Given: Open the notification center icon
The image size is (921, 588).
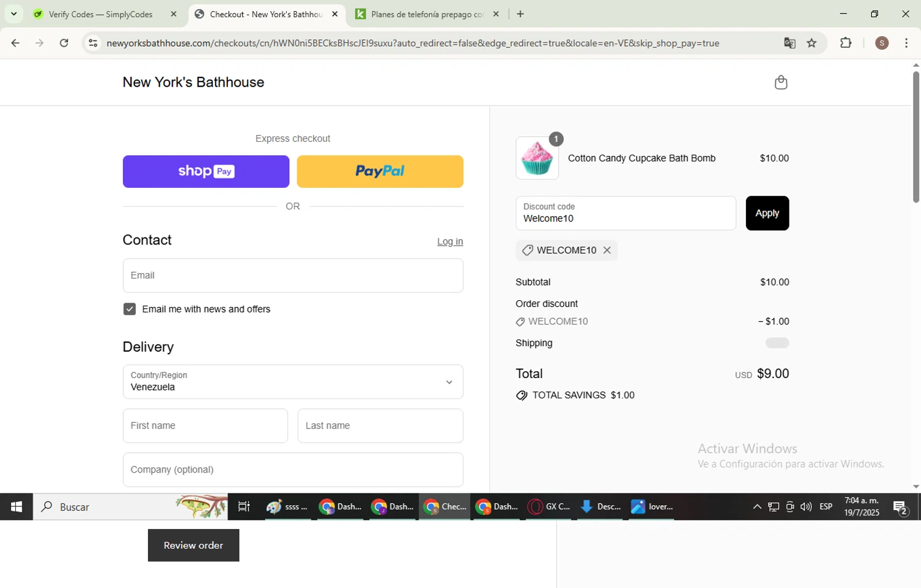Looking at the screenshot, I should tap(901, 508).
